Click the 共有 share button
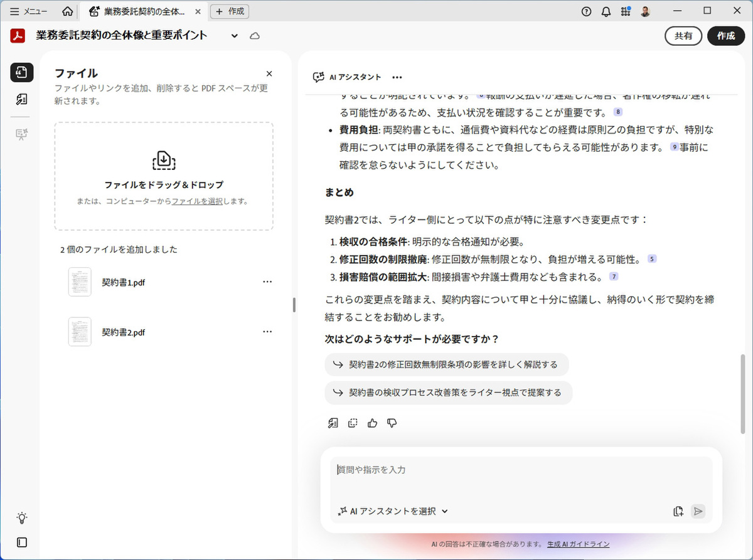Viewport: 753px width, 560px height. pos(683,36)
